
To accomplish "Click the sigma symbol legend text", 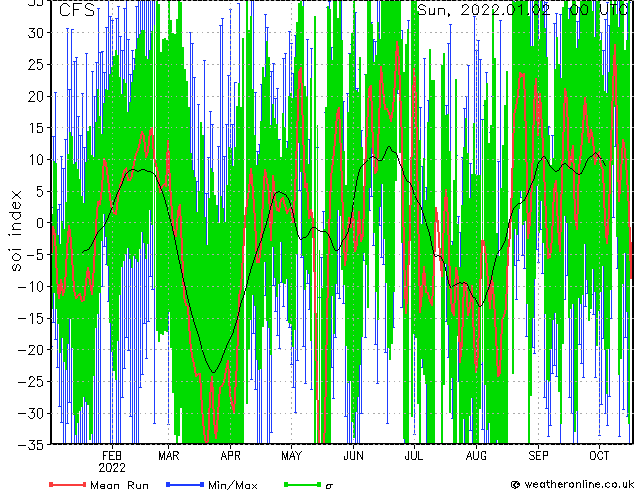I will (329, 486).
